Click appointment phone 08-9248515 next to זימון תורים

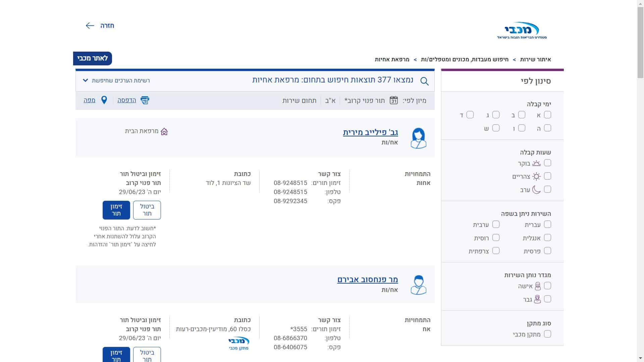[290, 183]
